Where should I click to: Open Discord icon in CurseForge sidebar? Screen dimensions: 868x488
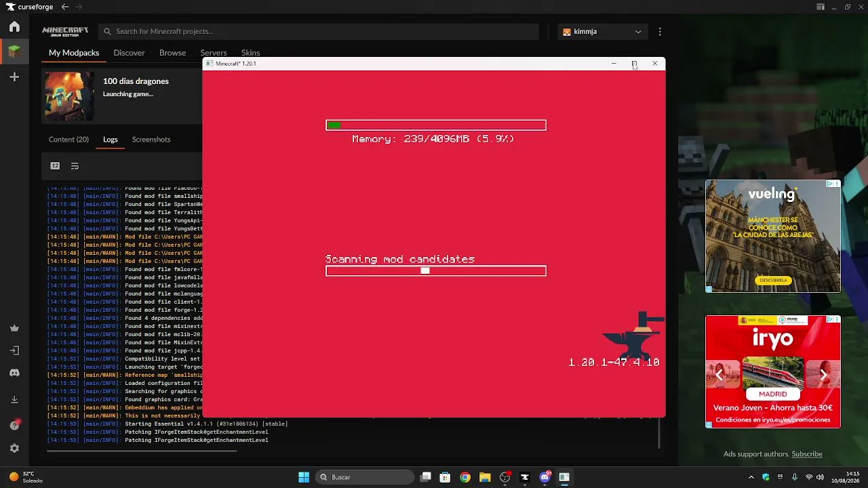point(14,373)
